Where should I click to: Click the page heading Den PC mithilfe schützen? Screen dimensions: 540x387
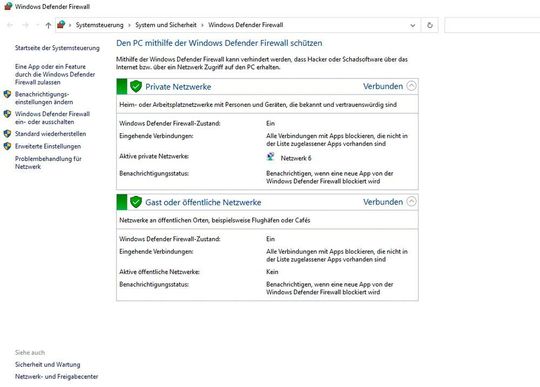(x=219, y=43)
